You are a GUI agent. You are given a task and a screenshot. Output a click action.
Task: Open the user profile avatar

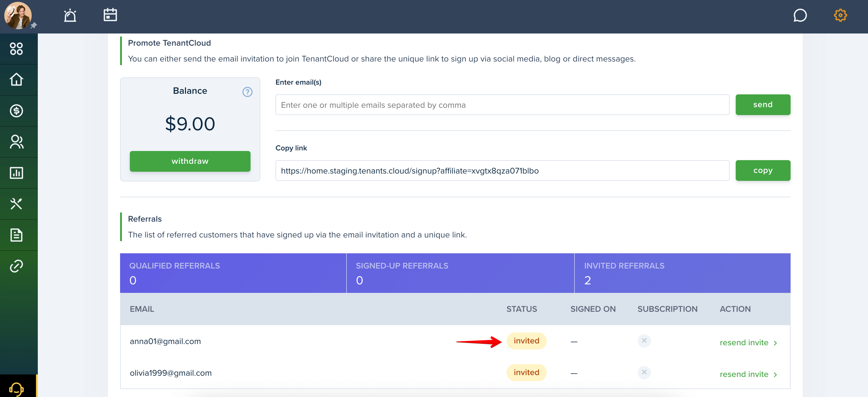18,16
